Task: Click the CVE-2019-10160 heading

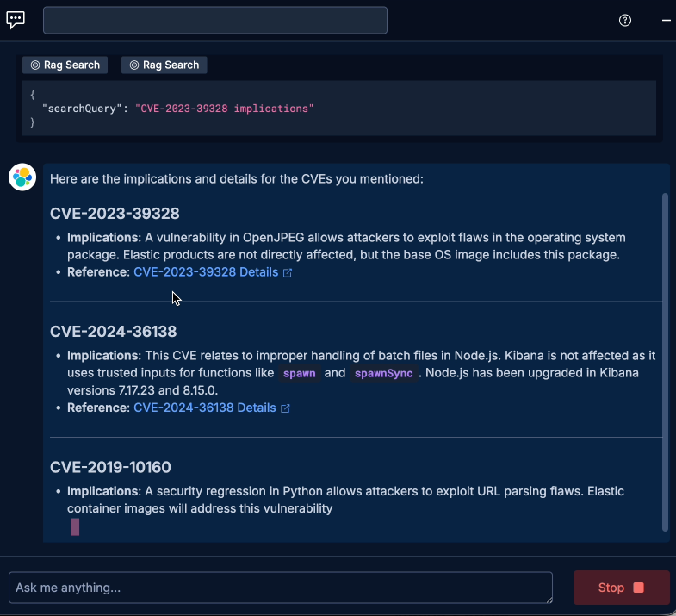Action: (x=110, y=467)
